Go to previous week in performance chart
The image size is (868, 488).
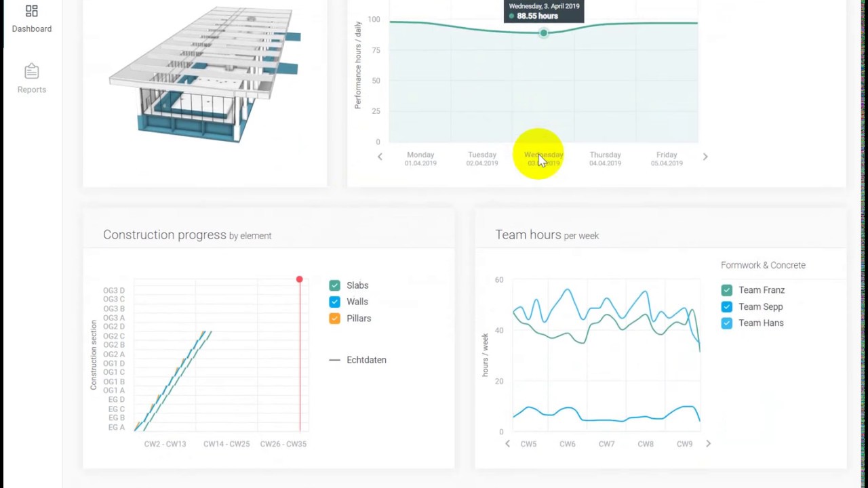pos(380,157)
